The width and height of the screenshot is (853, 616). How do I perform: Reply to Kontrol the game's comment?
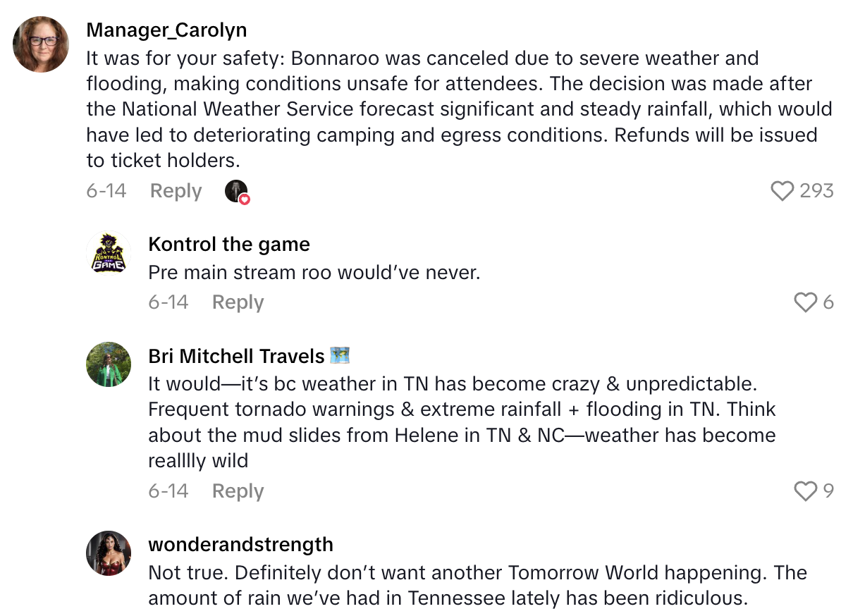[238, 302]
